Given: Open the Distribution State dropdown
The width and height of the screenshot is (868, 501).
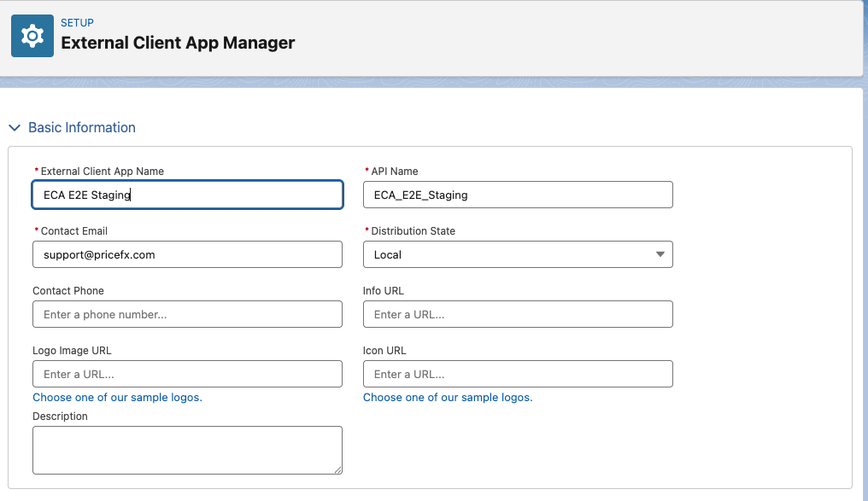Looking at the screenshot, I should coord(518,254).
